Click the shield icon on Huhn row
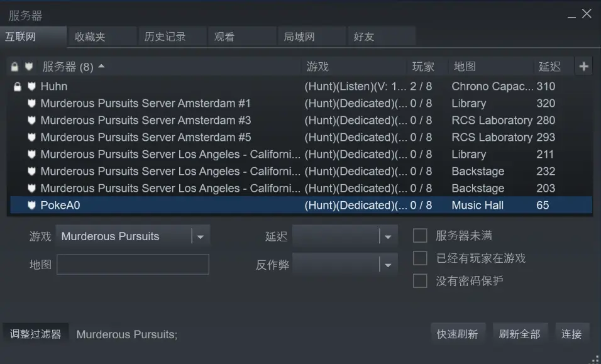This screenshot has width=601, height=364. click(x=31, y=86)
